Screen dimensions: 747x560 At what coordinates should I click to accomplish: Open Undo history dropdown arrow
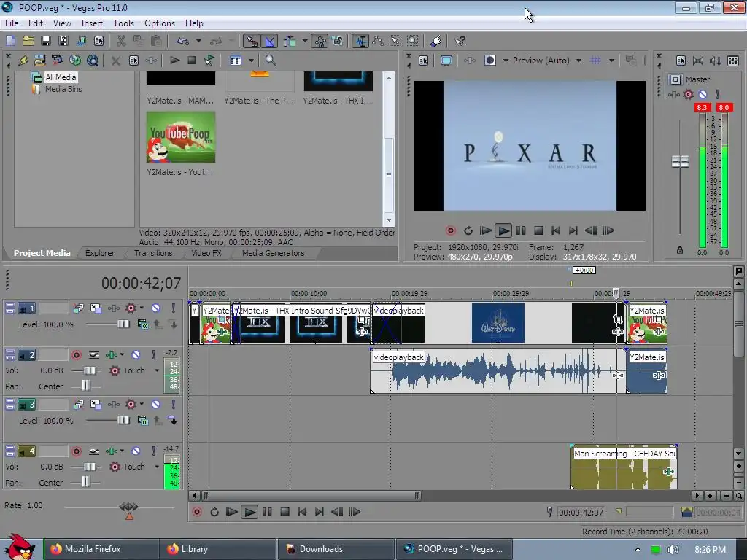198,41
